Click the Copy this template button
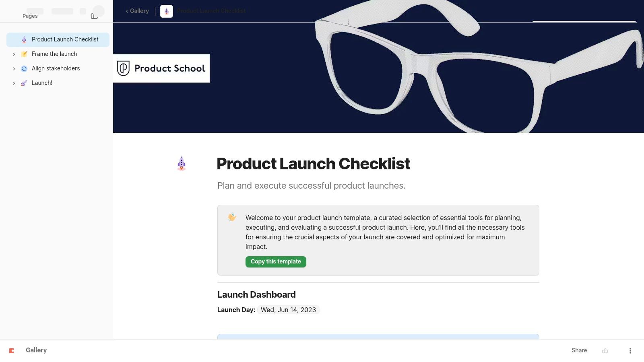Image resolution: width=644 pixels, height=362 pixels. 275,261
